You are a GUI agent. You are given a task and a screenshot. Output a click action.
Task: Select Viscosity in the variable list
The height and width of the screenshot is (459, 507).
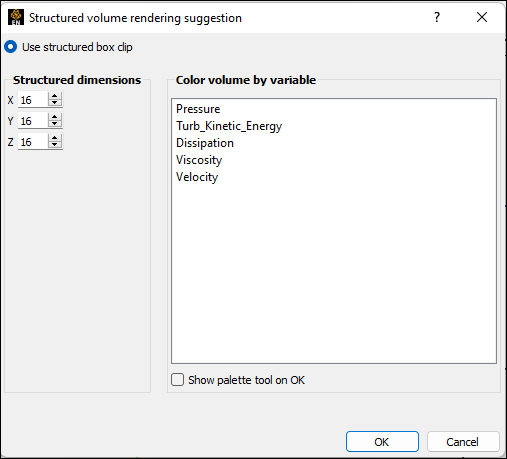click(334, 160)
